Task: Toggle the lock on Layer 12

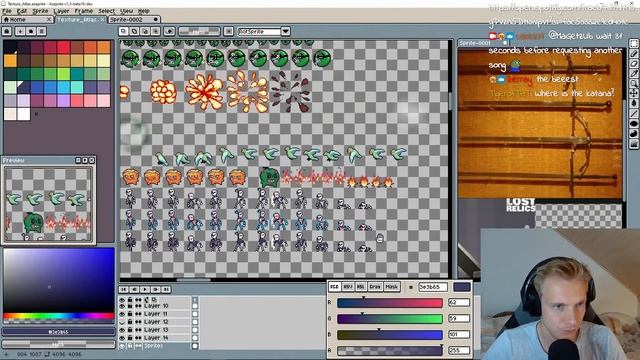Action: pos(130,322)
